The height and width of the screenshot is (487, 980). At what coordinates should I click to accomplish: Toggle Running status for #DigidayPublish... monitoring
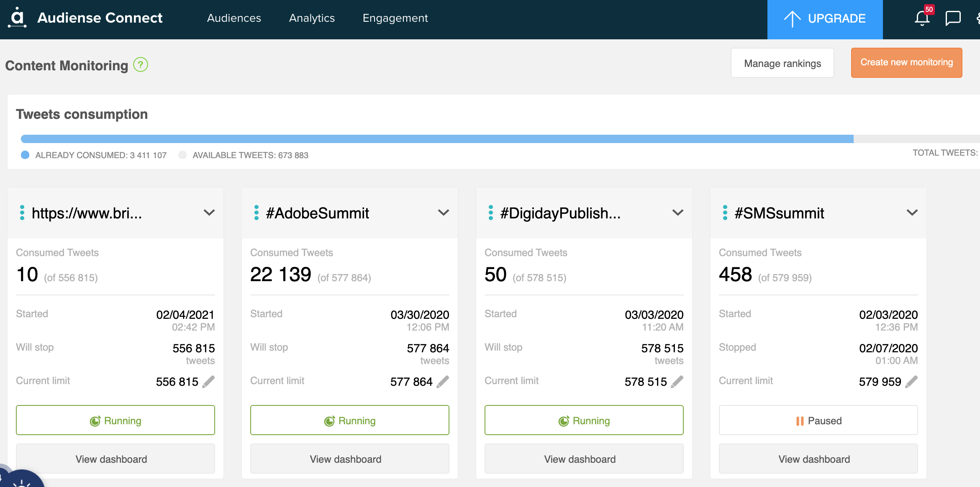(x=584, y=420)
